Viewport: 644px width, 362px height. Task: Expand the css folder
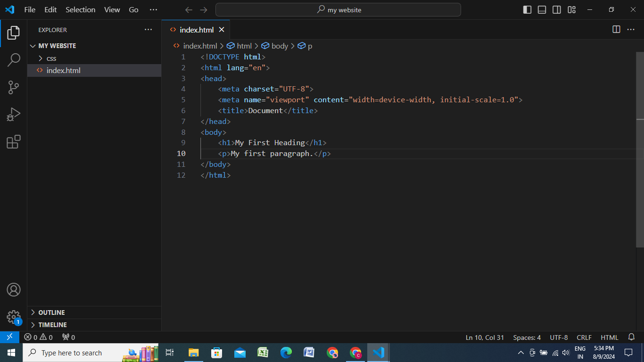tap(94, 58)
